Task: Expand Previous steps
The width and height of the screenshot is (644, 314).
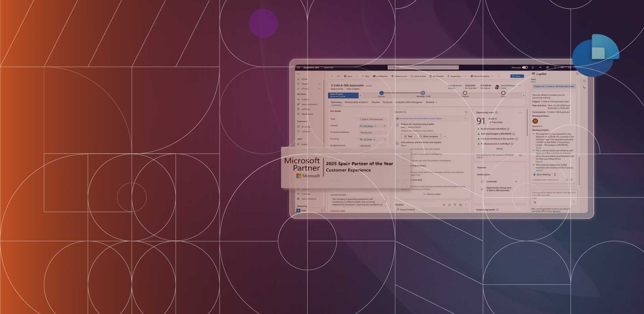Action: 432,194
